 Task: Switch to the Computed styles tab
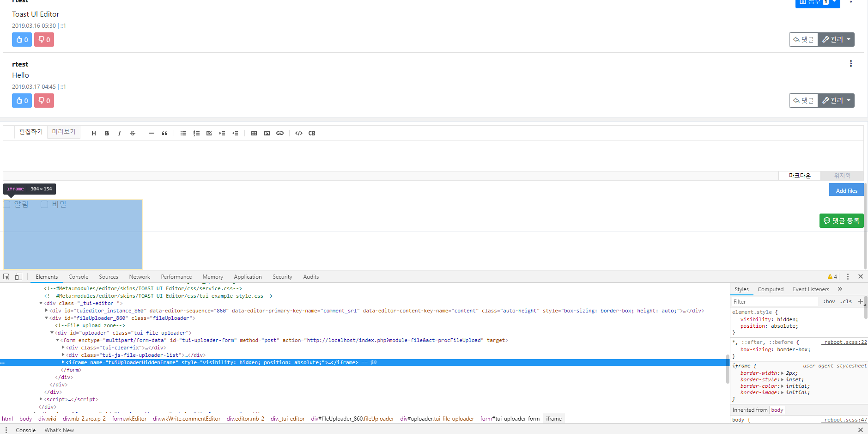coord(771,289)
